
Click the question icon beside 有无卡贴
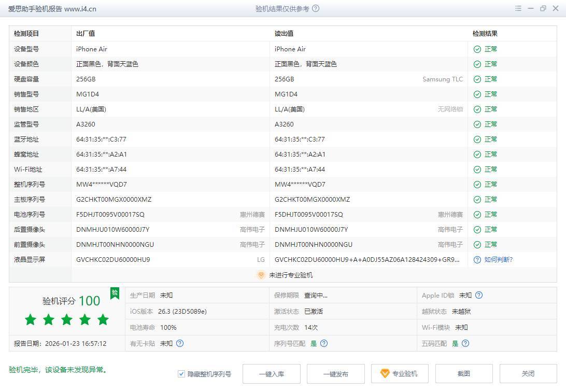coord(180,343)
